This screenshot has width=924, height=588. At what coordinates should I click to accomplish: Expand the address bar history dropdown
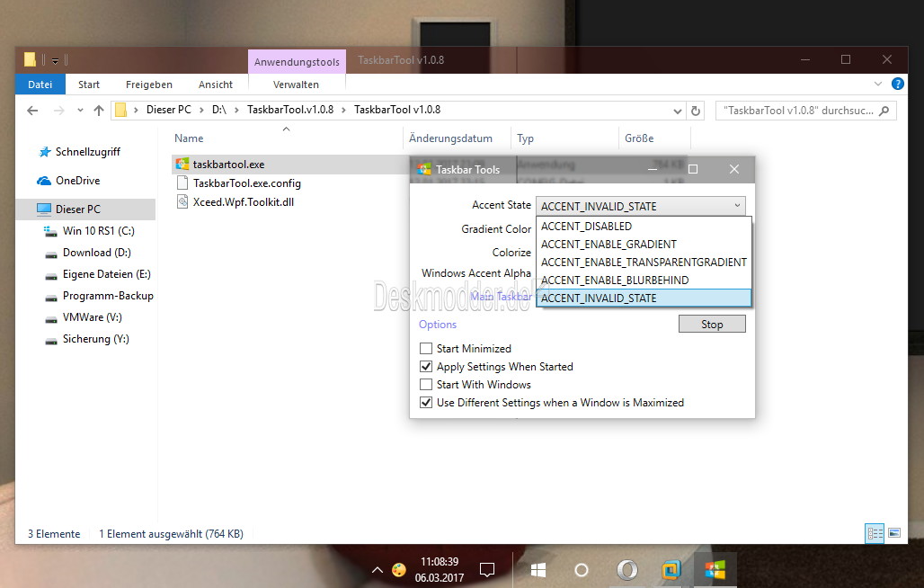pos(677,111)
